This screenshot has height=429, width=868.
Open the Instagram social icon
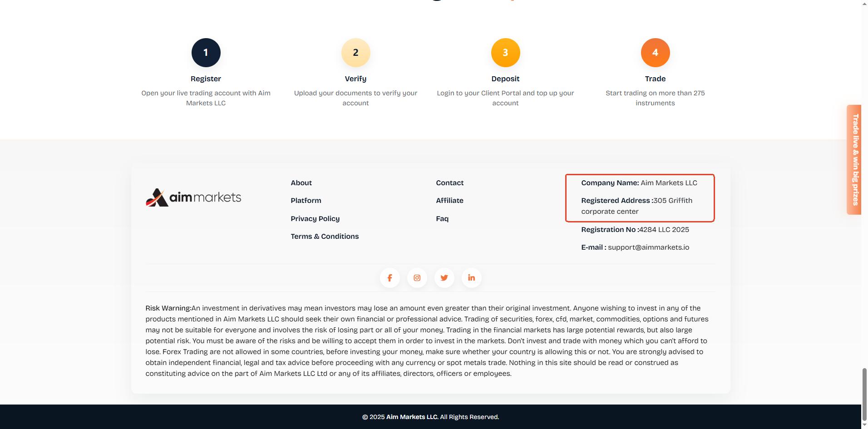[x=417, y=278]
